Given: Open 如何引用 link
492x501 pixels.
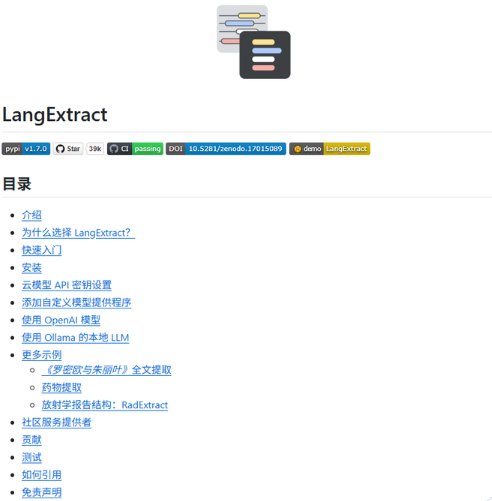Looking at the screenshot, I should [x=42, y=475].
